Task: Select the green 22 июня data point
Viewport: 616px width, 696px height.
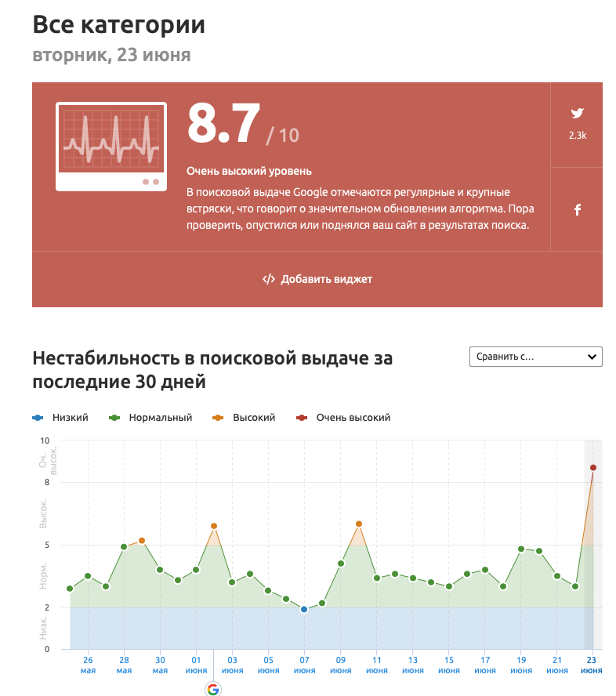Action: point(575,586)
